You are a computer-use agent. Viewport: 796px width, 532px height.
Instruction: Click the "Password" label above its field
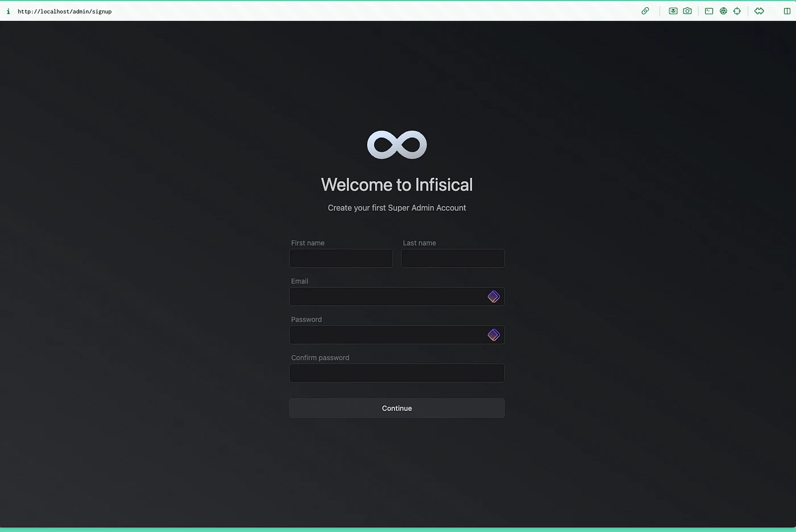306,319
